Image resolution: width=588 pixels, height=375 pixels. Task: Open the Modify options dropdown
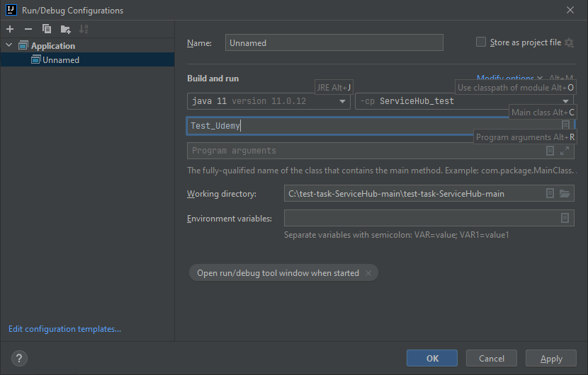click(x=509, y=79)
